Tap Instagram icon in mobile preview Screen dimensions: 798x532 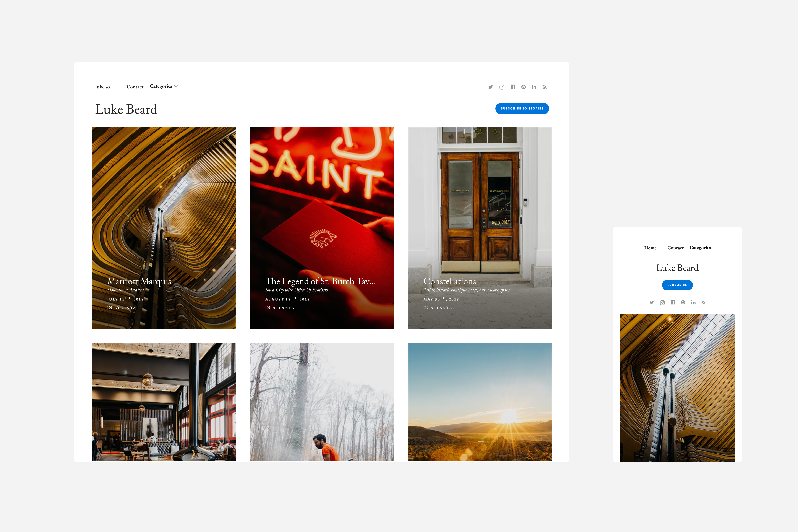point(662,302)
